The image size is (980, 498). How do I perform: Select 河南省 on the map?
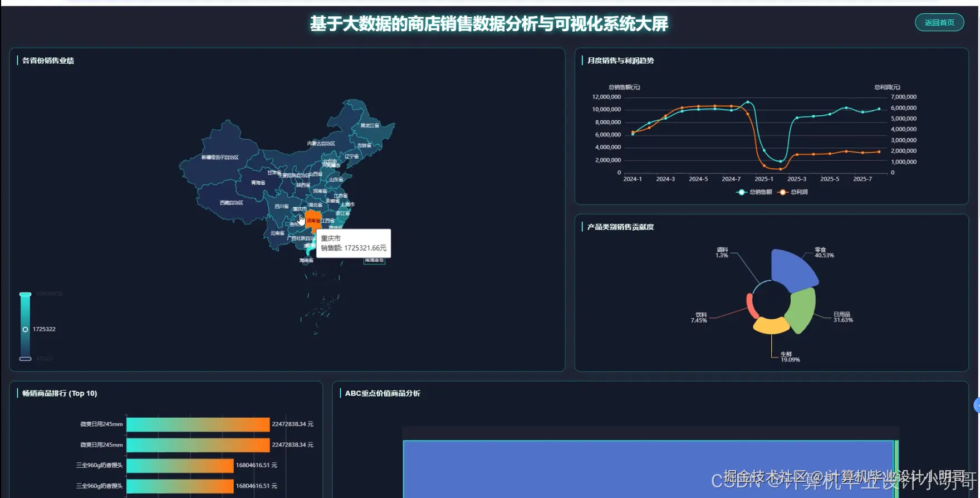320,191
